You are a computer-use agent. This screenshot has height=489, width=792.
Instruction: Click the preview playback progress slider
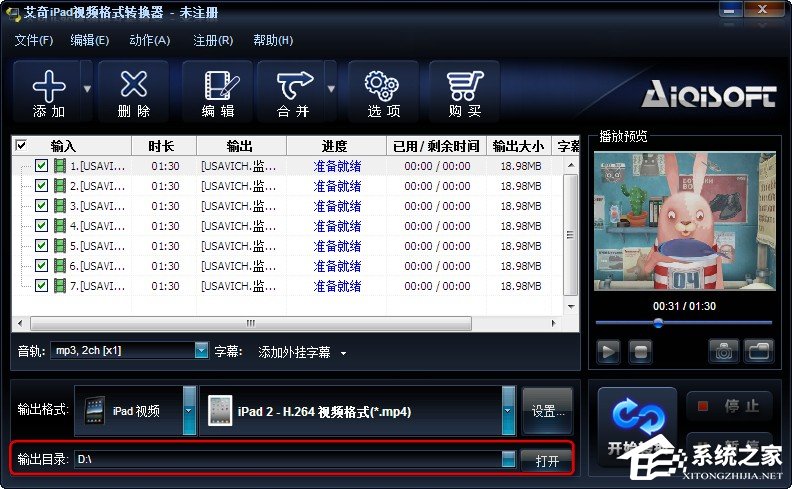684,322
